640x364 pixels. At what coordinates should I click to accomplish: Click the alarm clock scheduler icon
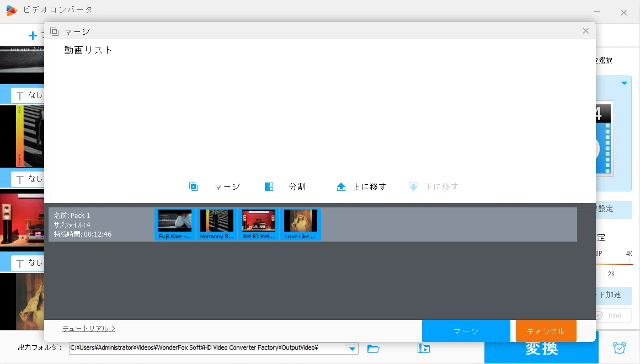point(619,347)
